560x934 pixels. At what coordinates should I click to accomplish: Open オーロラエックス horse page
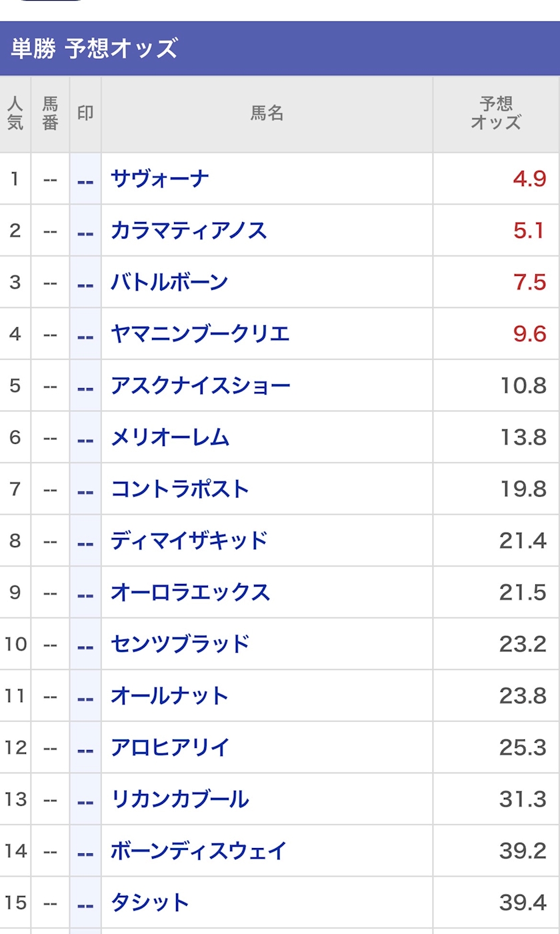coord(190,593)
